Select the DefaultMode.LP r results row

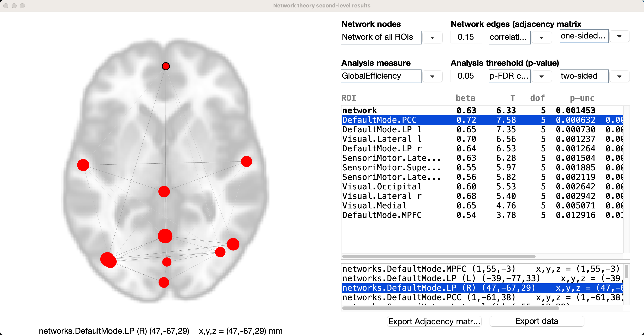click(x=483, y=148)
